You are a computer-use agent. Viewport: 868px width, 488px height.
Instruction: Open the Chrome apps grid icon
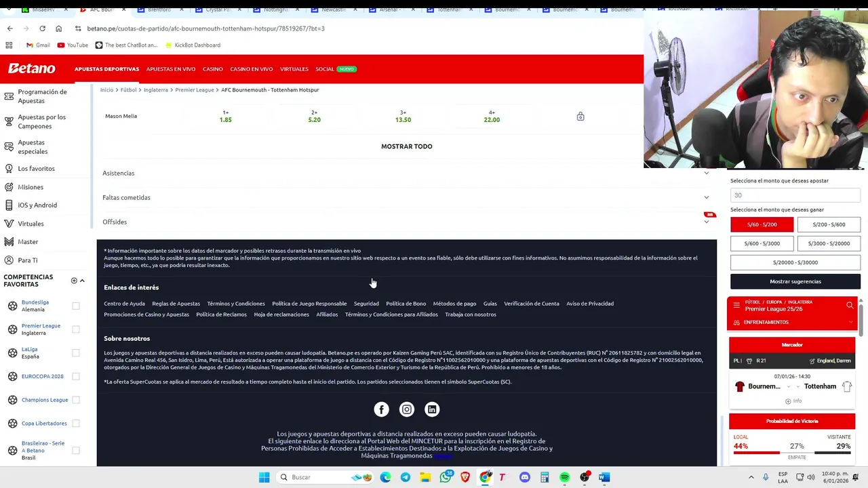[9, 45]
